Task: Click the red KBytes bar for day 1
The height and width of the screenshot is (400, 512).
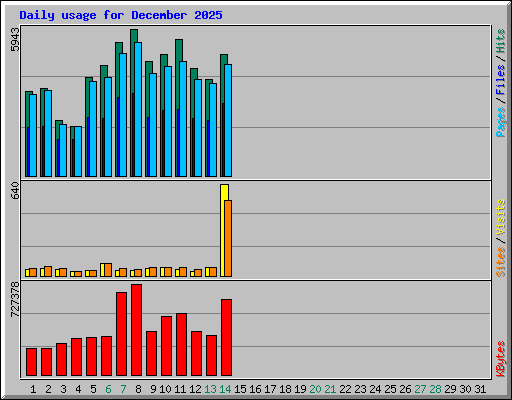Action: tap(31, 362)
